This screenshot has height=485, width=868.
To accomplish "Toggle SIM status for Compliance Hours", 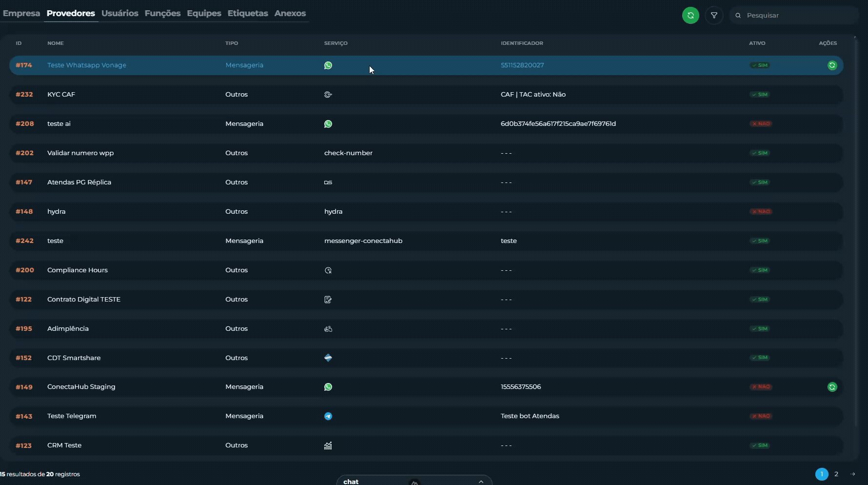I will point(760,270).
